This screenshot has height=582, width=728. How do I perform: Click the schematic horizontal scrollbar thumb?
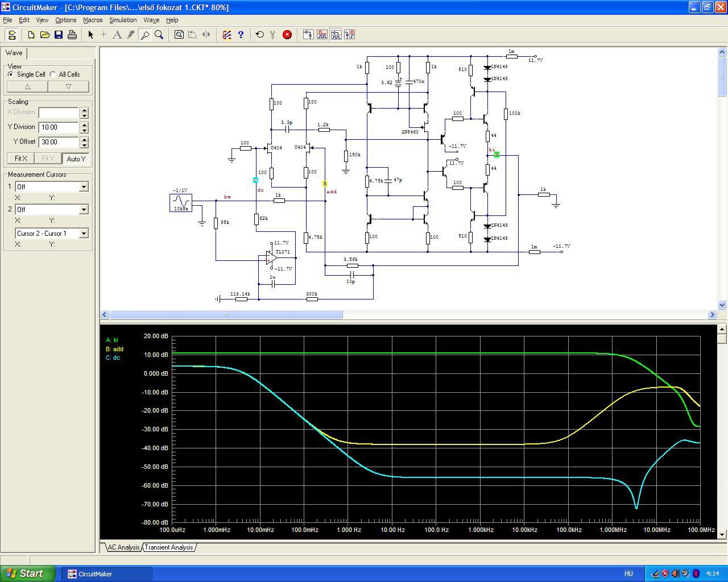(226, 315)
